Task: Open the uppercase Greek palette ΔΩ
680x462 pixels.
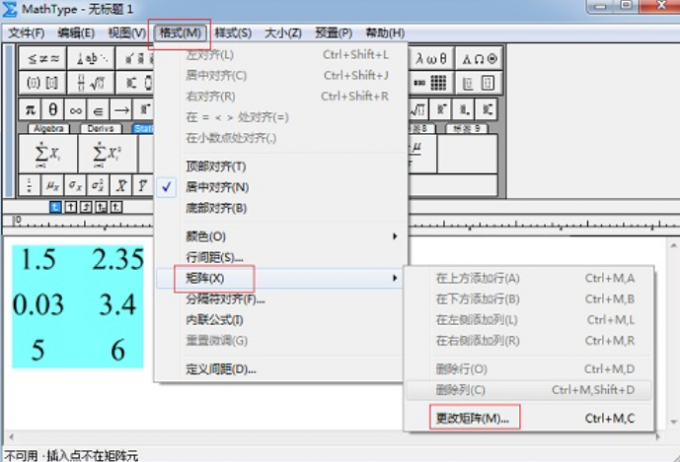Action: tap(479, 59)
